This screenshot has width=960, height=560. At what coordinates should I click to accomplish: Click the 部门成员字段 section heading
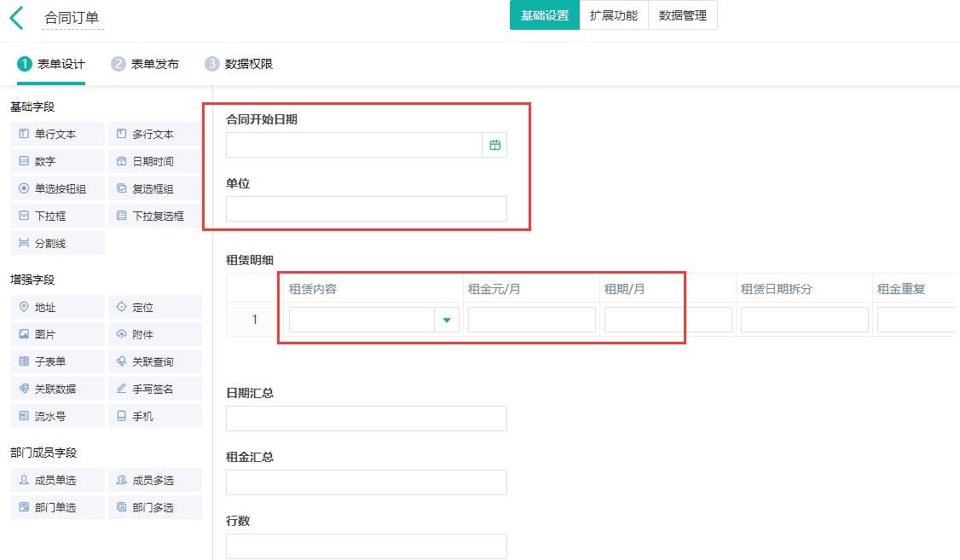coord(43,453)
